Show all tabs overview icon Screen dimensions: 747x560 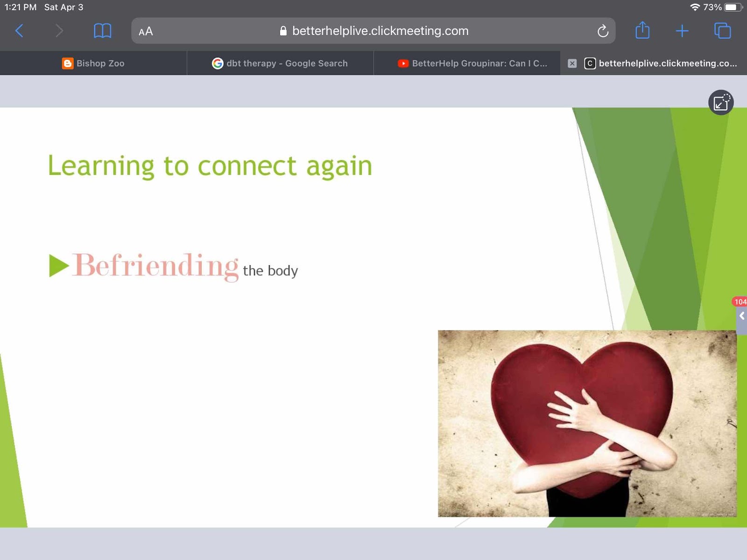coord(722,31)
